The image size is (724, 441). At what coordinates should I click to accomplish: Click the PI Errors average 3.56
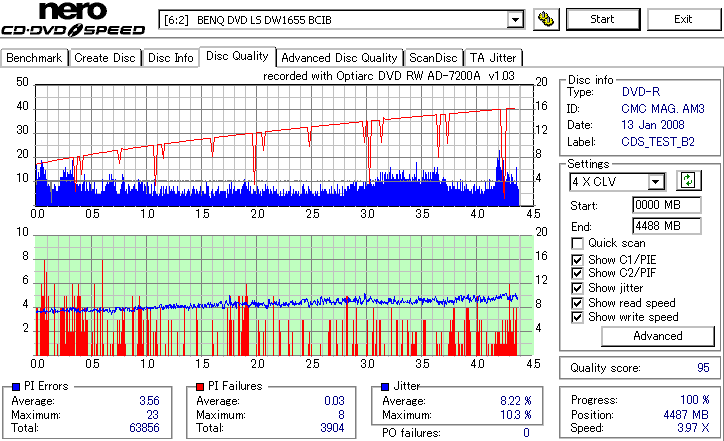(x=149, y=401)
